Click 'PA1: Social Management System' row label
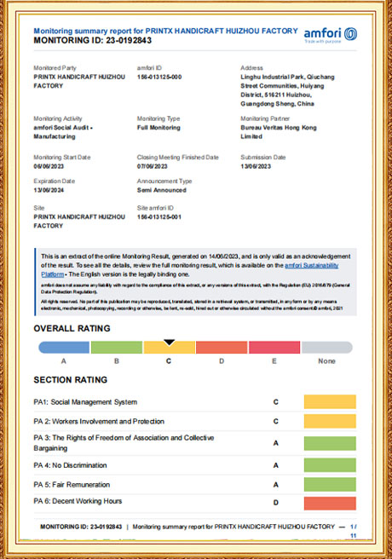Image resolution: width=392 pixels, height=559 pixels. [85, 402]
